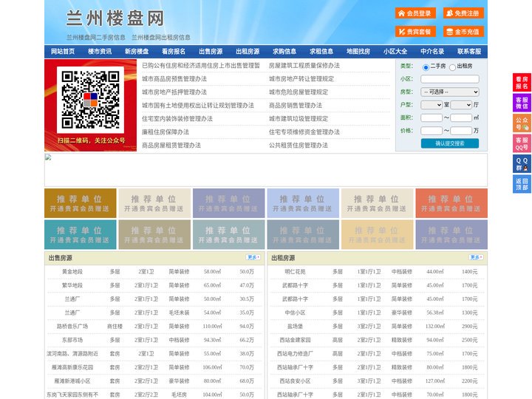Open the 商品房屋租赁管理办法 link
Viewport: 532px width, 399px height.
coord(171,146)
